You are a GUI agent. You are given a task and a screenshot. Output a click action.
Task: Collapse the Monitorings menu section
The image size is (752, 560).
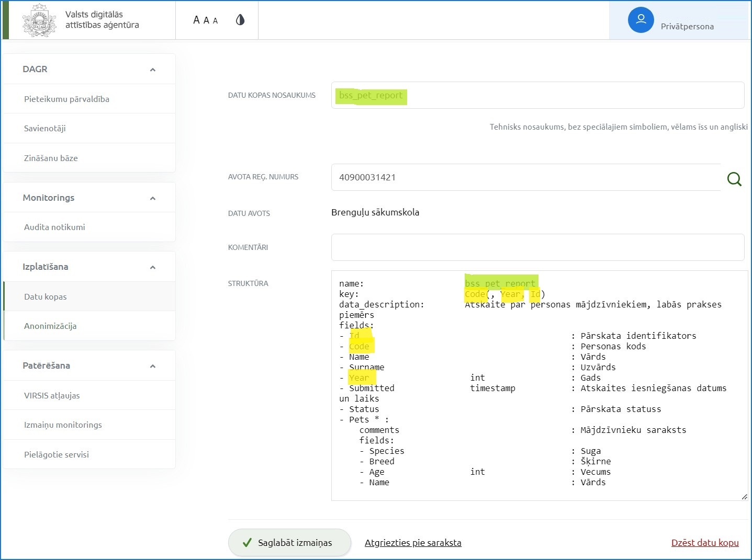pyautogui.click(x=153, y=198)
